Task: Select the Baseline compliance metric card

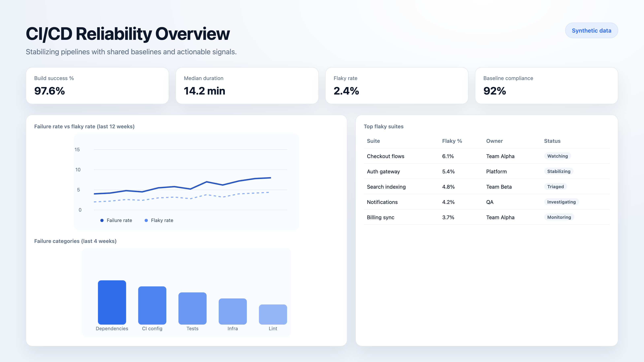Action: click(x=547, y=86)
